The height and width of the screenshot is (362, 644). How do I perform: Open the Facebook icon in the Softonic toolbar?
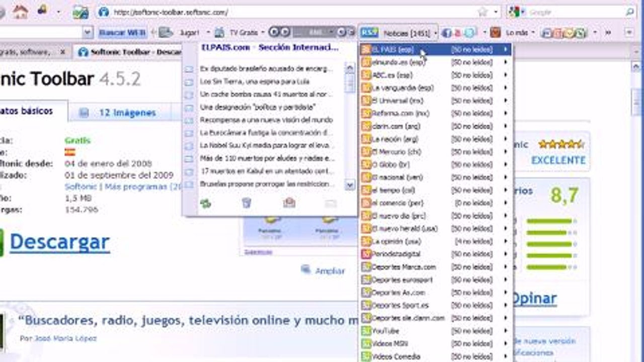pyautogui.click(x=446, y=33)
